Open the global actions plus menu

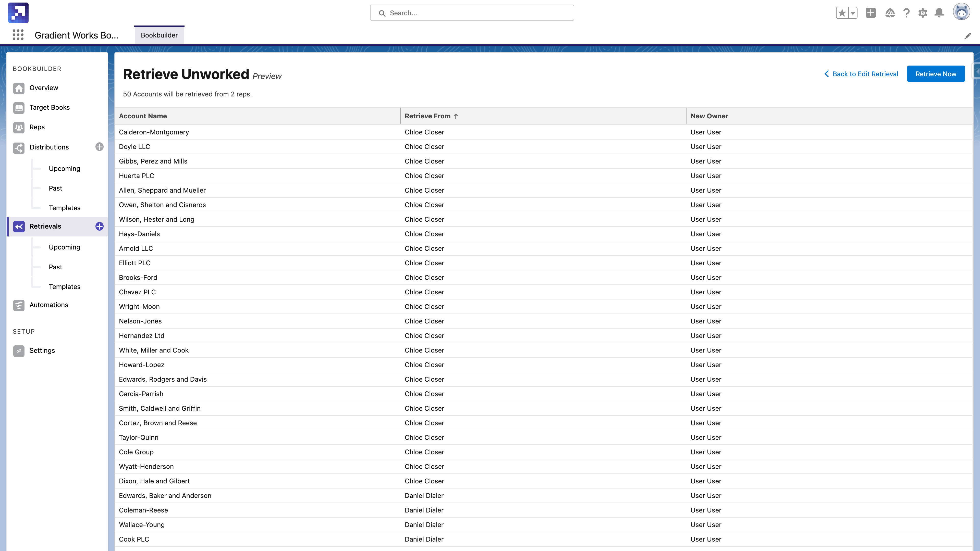click(871, 13)
